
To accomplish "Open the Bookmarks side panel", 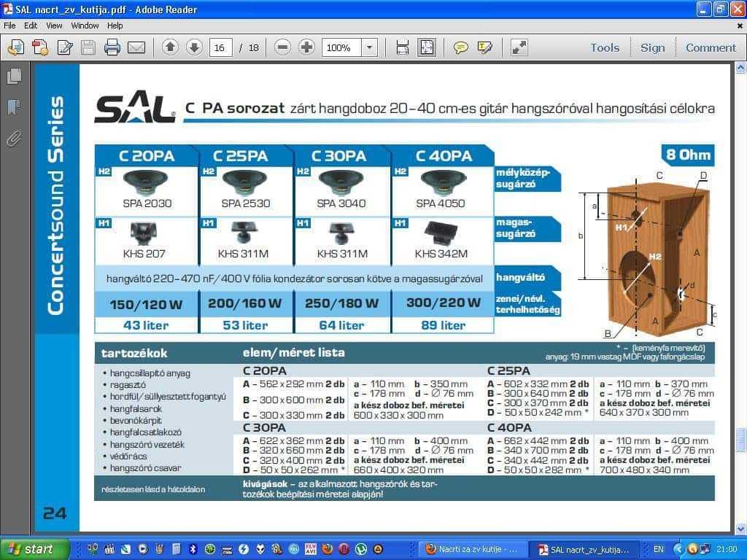I will (15, 107).
